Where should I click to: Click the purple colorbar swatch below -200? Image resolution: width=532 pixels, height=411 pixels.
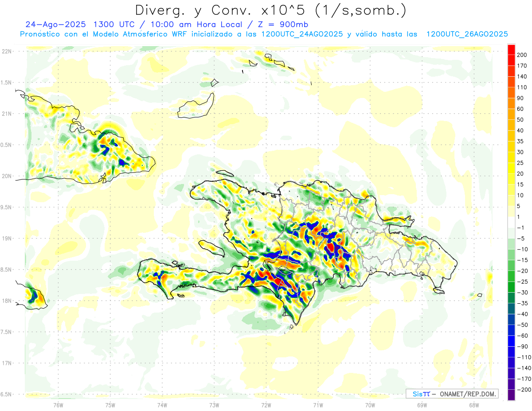pos(511,395)
